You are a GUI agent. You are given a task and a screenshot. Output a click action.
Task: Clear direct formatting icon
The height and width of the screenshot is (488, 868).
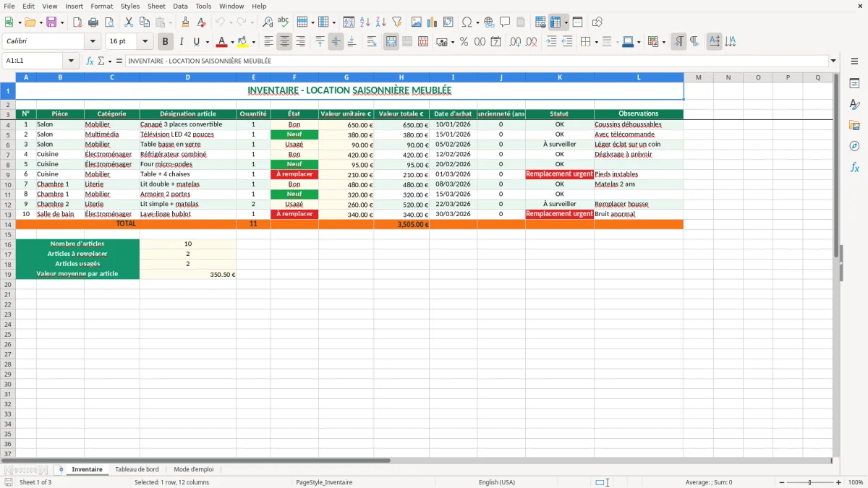[x=201, y=22]
